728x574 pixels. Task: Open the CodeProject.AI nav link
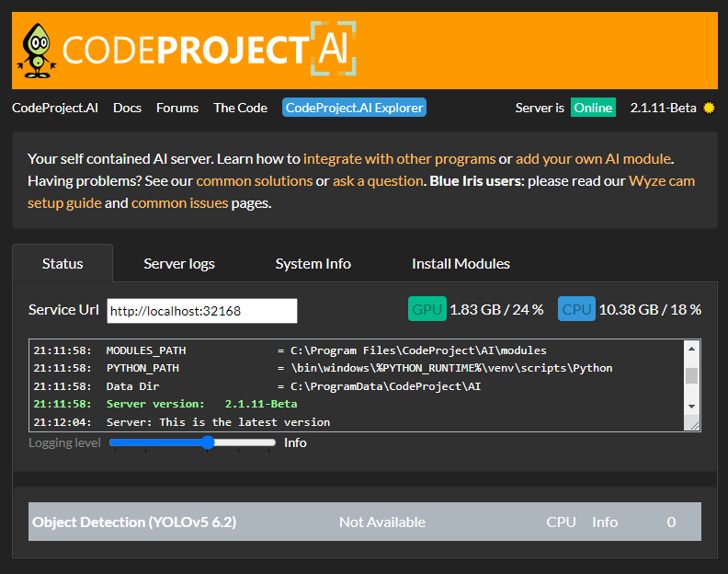click(55, 108)
